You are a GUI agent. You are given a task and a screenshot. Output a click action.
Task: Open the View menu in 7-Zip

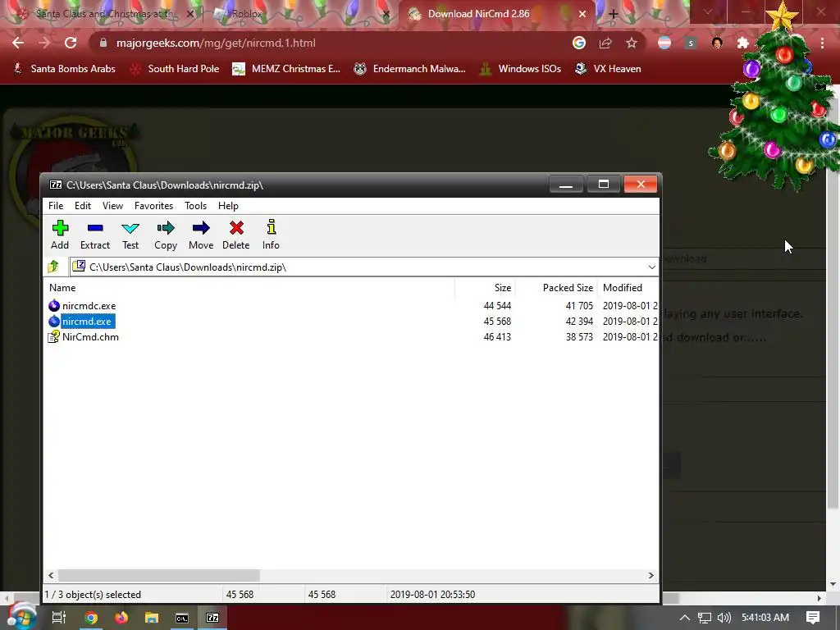coord(112,206)
